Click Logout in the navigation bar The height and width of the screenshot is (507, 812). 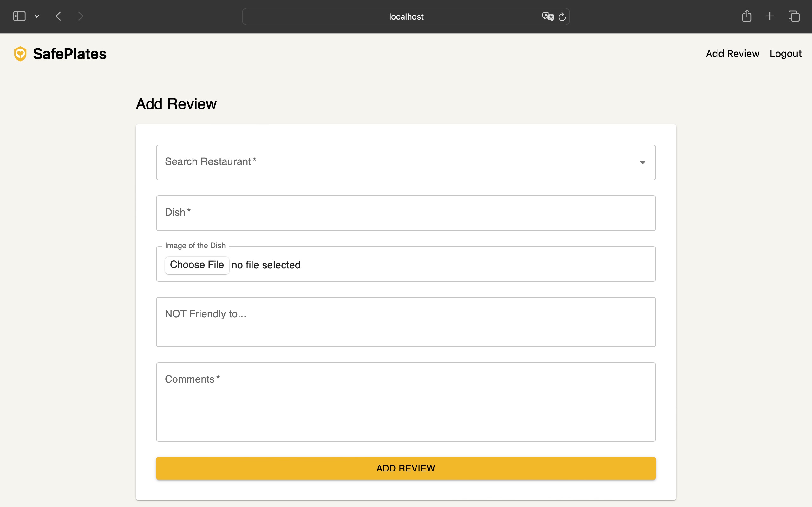(785, 54)
